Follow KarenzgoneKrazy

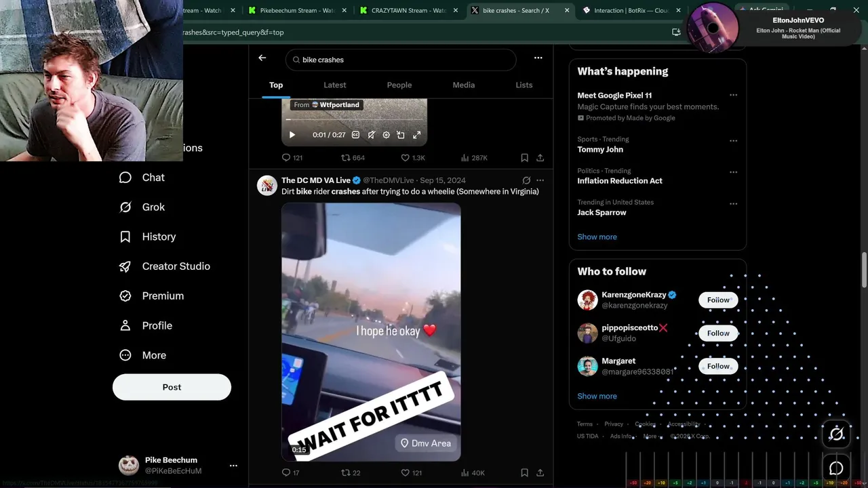point(718,300)
